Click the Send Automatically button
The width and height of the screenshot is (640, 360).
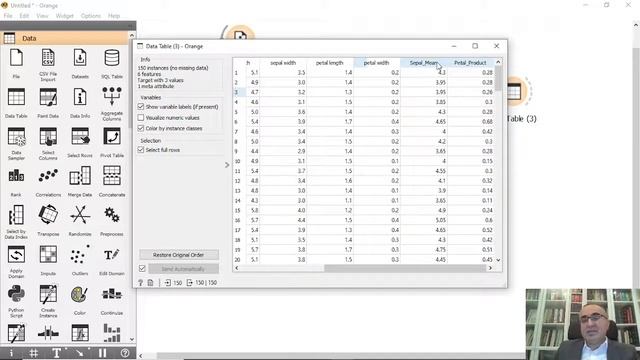pos(183,269)
